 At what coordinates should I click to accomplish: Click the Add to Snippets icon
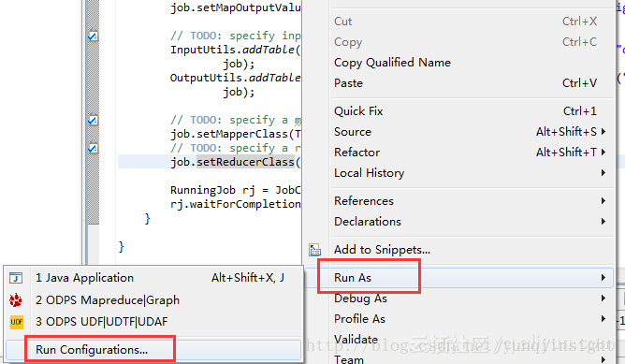point(315,250)
